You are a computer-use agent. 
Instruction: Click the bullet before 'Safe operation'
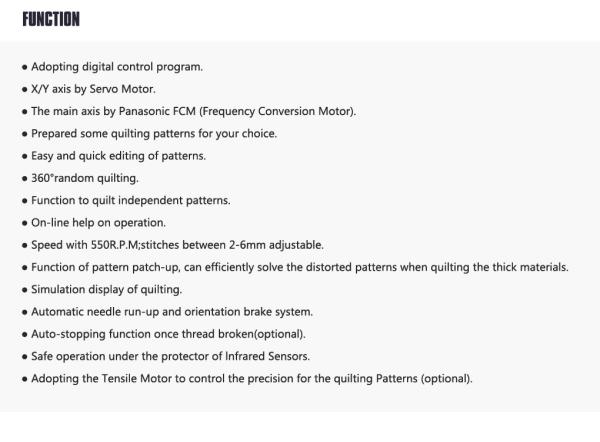point(25,357)
